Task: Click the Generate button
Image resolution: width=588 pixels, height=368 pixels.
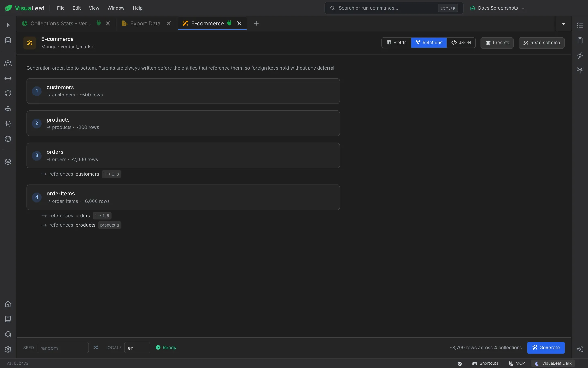Action: pos(546,348)
